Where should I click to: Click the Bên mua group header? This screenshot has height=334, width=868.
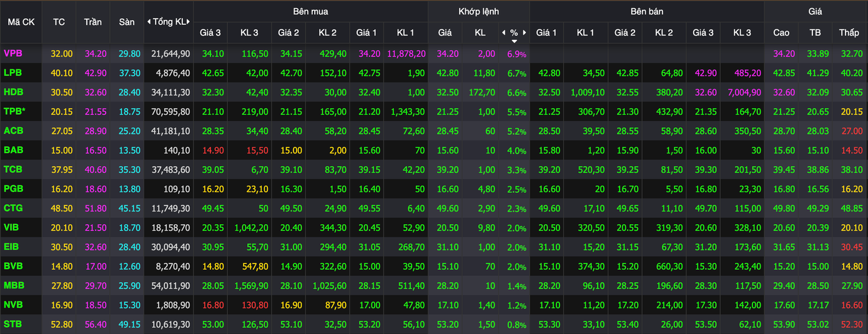pos(310,11)
